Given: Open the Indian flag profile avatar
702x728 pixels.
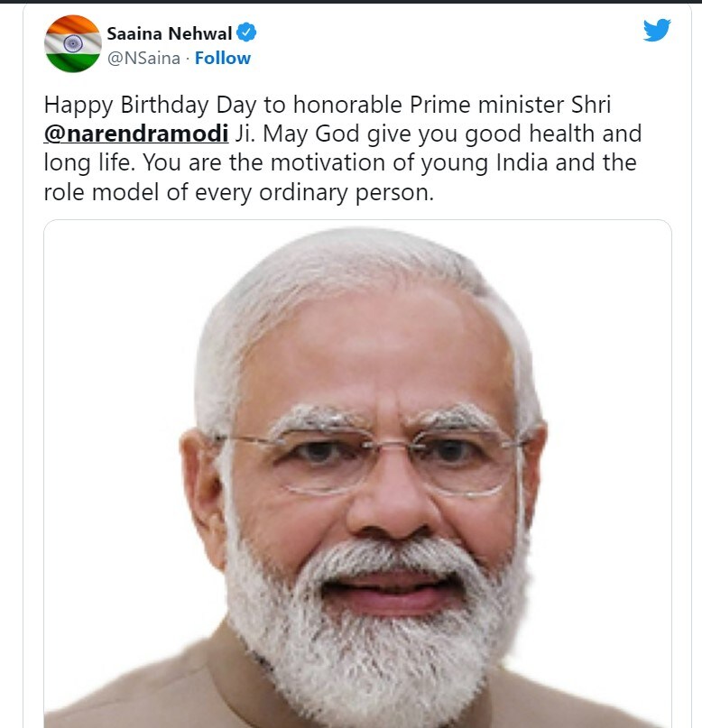Looking at the screenshot, I should click(72, 43).
